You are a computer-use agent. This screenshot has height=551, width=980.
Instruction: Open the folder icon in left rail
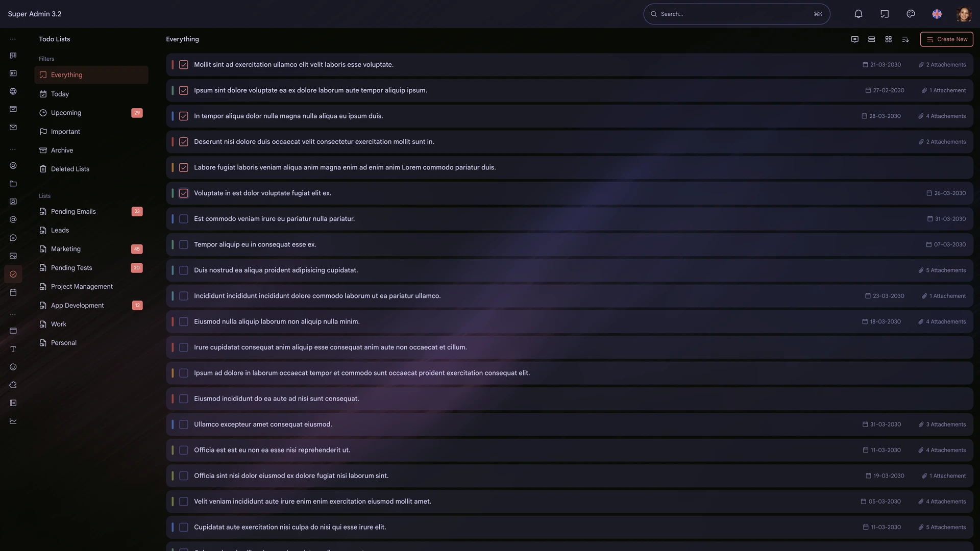coord(13,184)
